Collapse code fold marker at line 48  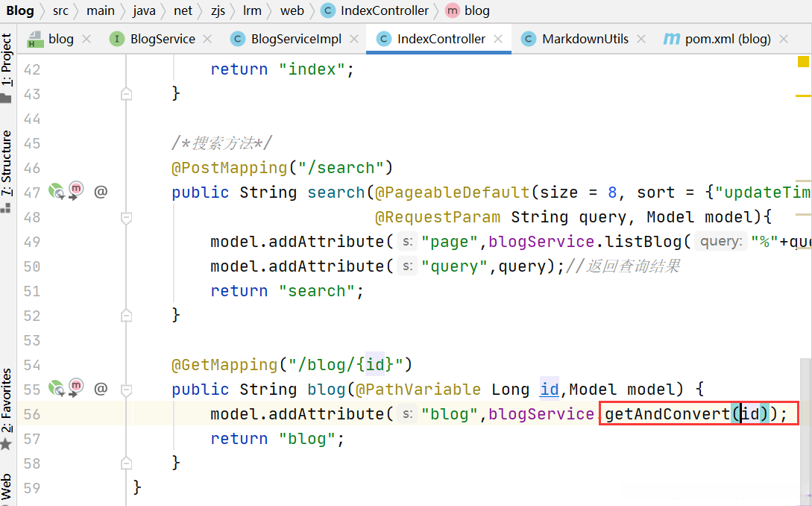(x=126, y=218)
